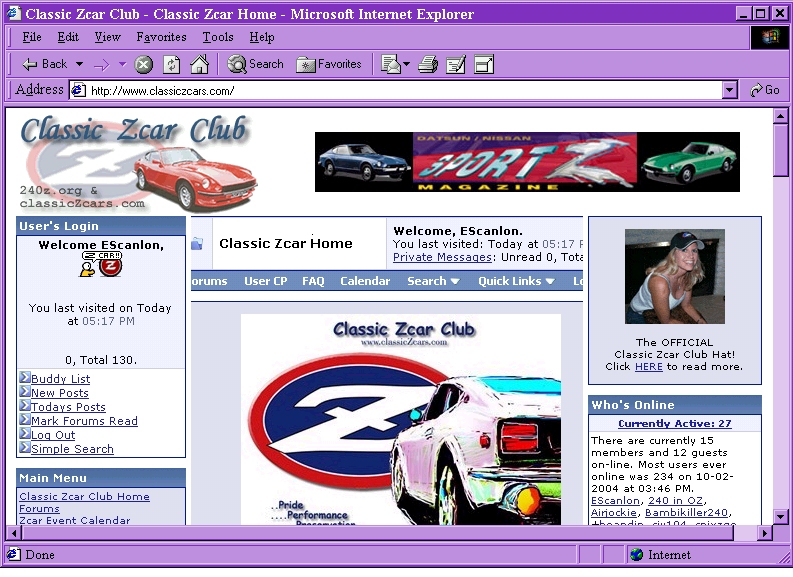Viewport: 793px width, 577px height.
Task: Click inside the Address URL field
Action: [405, 91]
